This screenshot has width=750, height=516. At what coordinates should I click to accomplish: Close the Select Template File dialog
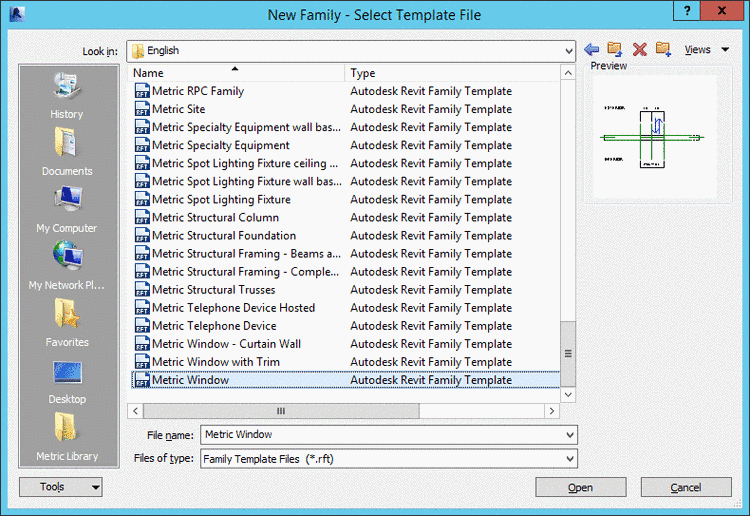(x=722, y=11)
